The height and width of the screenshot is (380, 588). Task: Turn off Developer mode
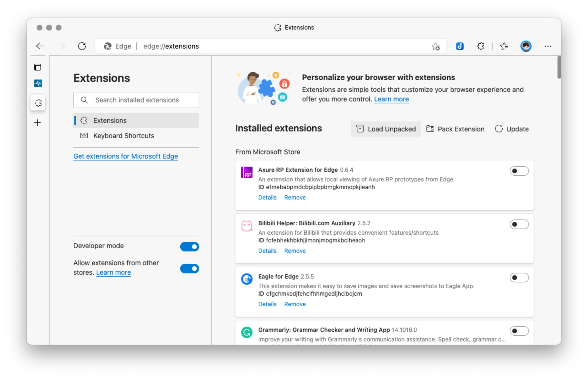(189, 246)
